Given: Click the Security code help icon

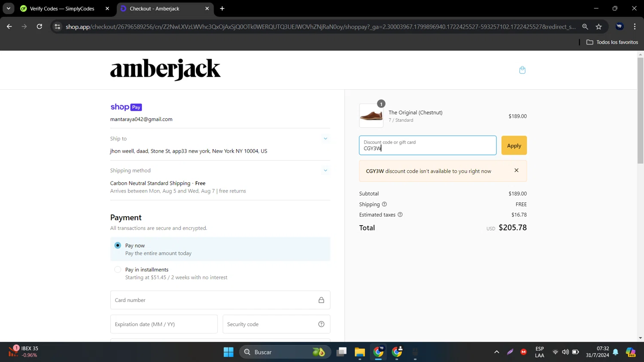Looking at the screenshot, I should click(x=321, y=324).
